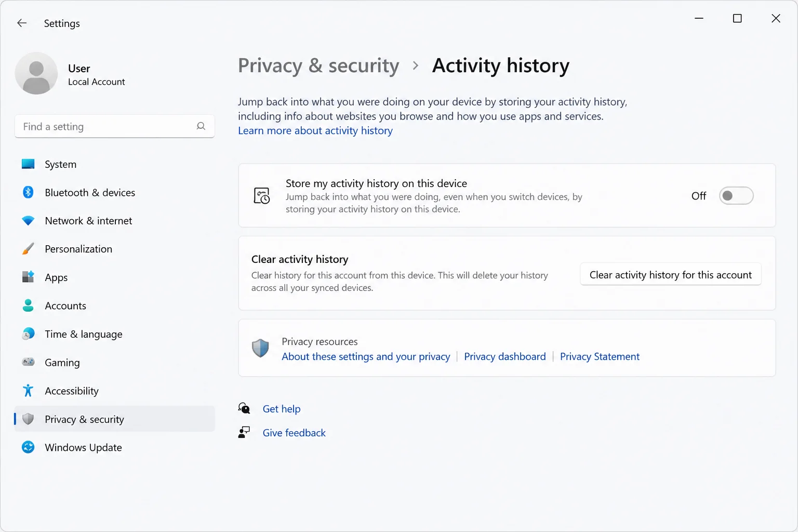Click the Gaming controller icon

(28, 362)
